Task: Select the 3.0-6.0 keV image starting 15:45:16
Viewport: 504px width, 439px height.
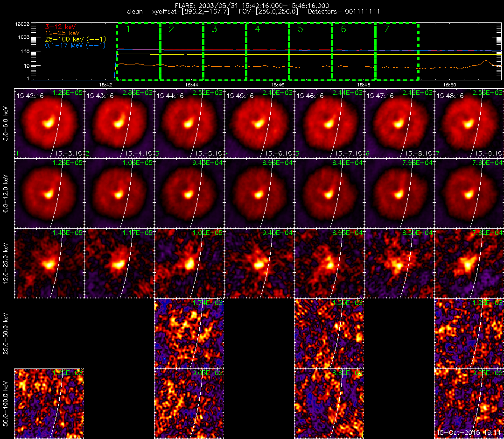Action: 259,123
